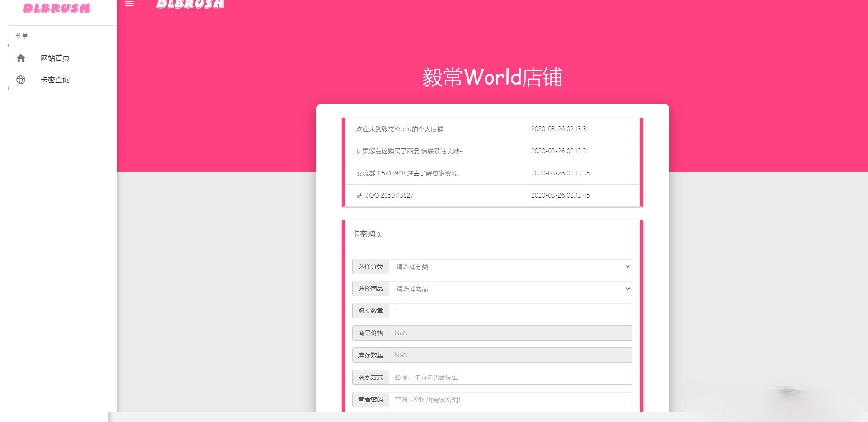Viewport: 868px width, 422px height.
Task: Click the 欢迎来到毅常World的个人店铺 announcement row
Action: 492,128
